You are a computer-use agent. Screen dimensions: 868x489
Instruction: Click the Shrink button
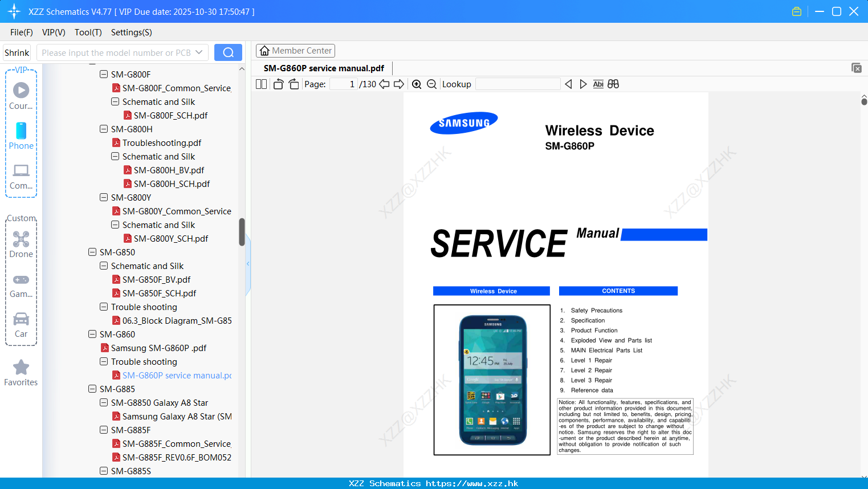point(17,52)
